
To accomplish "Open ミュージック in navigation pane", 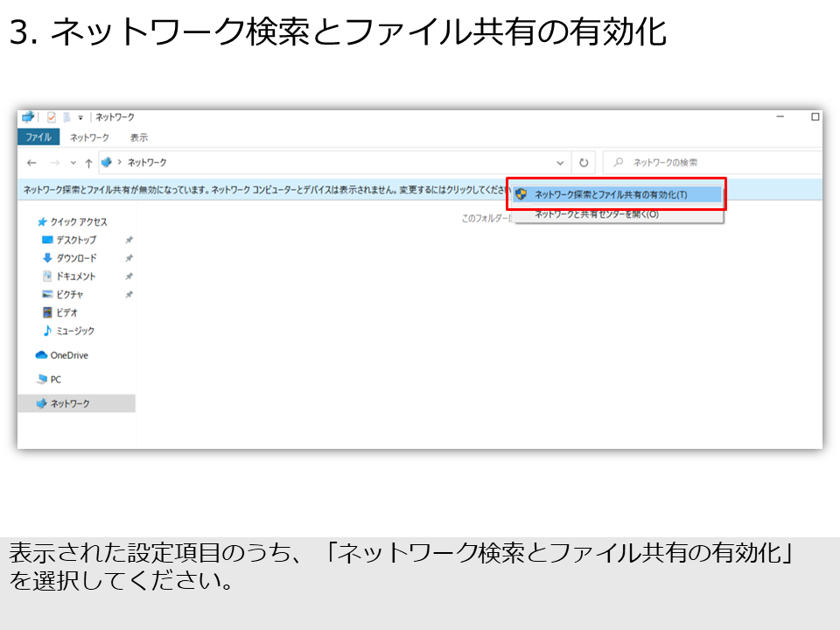I will [x=75, y=331].
